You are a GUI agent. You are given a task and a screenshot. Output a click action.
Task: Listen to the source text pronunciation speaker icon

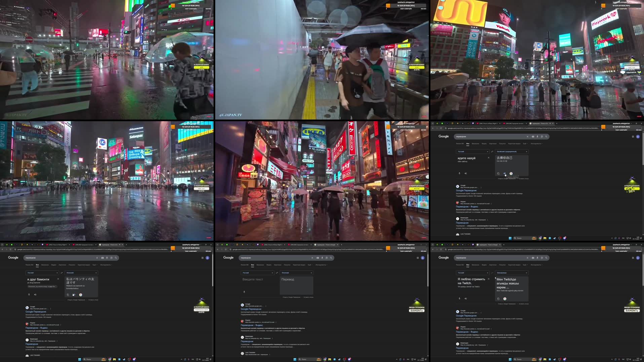pyautogui.click(x=466, y=173)
